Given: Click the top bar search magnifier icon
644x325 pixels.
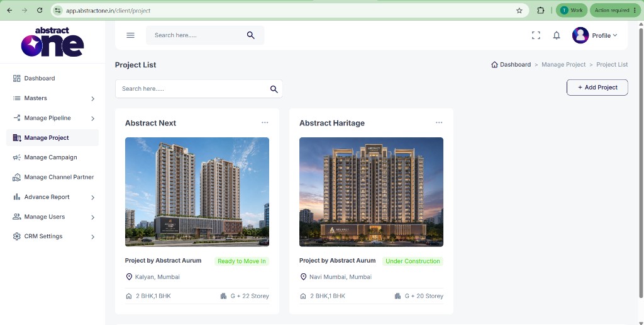Looking at the screenshot, I should coord(250,35).
